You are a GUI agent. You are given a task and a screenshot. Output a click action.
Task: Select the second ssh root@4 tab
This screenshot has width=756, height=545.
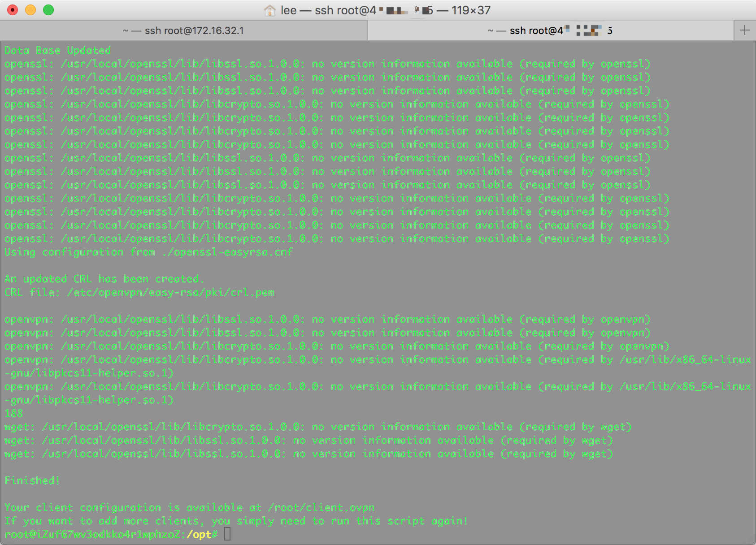tap(551, 30)
